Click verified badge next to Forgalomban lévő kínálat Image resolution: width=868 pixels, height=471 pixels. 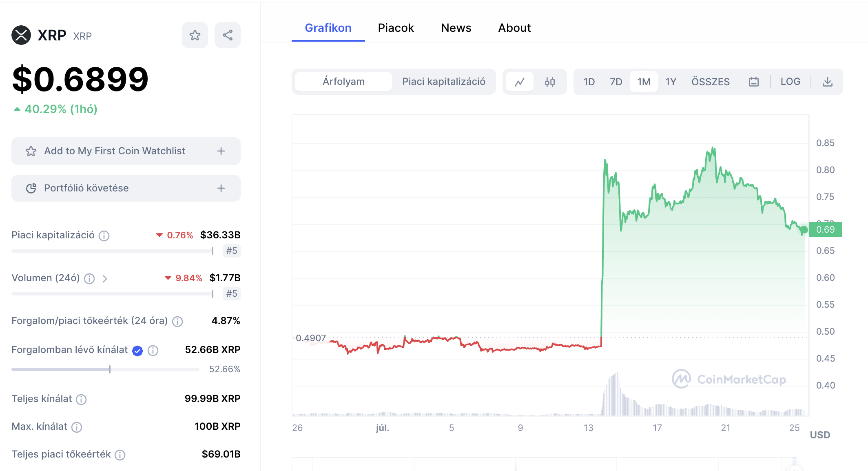click(137, 350)
